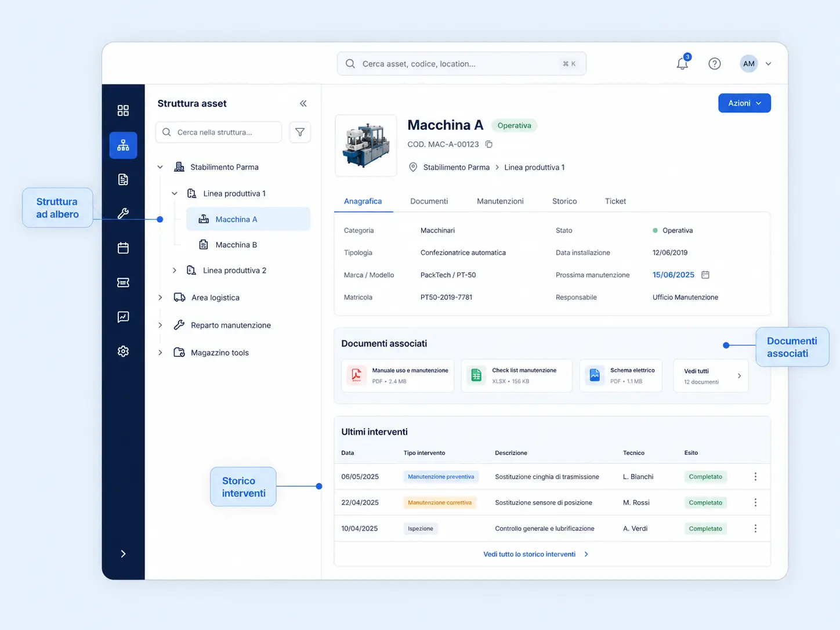
Task: Click the Manutenzione preventiva tag
Action: tap(441, 477)
